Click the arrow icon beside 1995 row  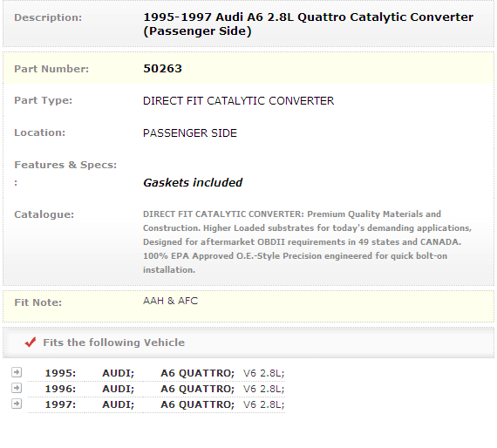[17, 372]
